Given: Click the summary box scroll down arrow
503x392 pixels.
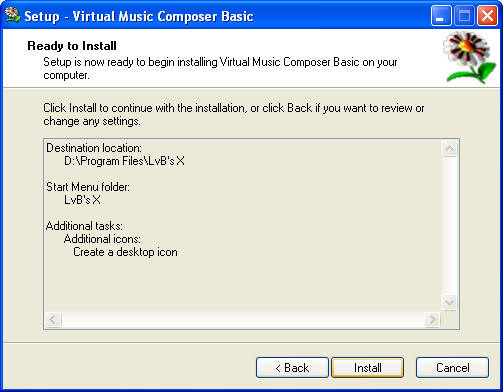Looking at the screenshot, I should (449, 303).
